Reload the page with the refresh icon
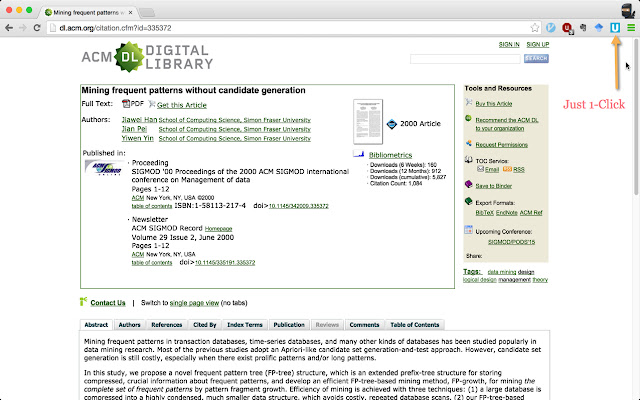 pyautogui.click(x=37, y=28)
